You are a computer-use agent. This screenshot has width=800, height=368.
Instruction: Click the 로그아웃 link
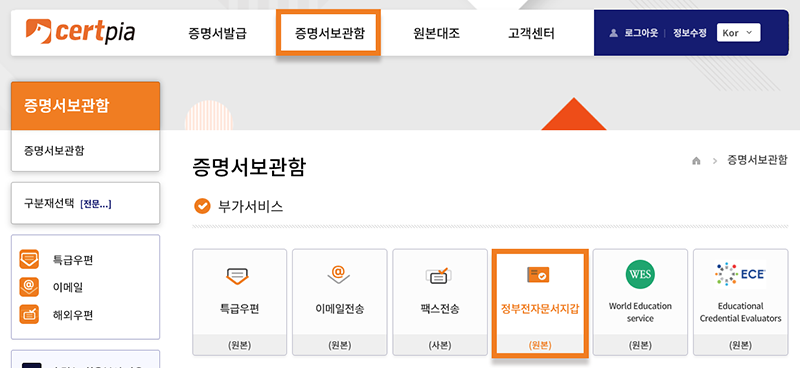coord(641,33)
